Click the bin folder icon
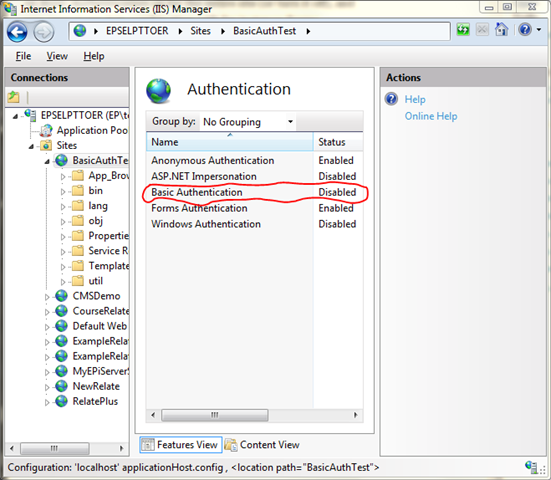This screenshot has width=551, height=480. 78,190
